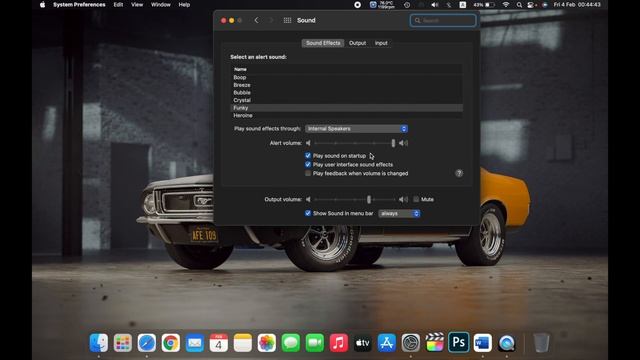Click the screen recording indicator icon
Viewport: 640px width, 360px height.
[358, 5]
